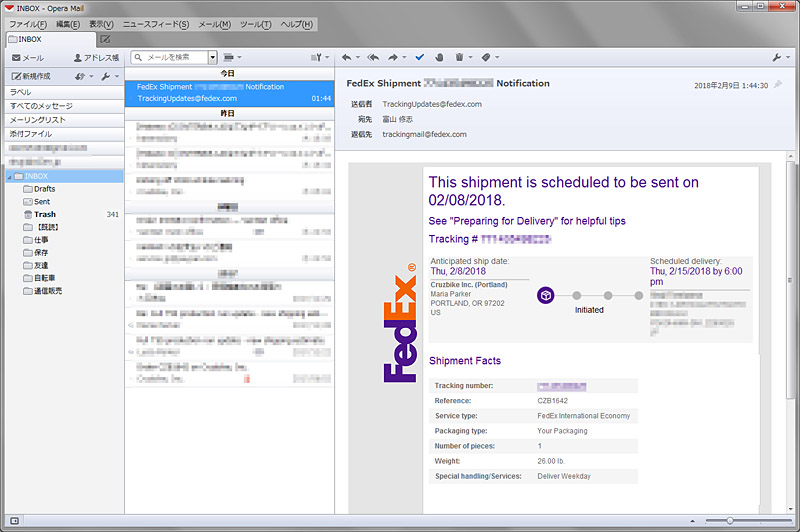The width and height of the screenshot is (800, 532).
Task: Click the Reply All double-arrow icon
Action: (373, 57)
